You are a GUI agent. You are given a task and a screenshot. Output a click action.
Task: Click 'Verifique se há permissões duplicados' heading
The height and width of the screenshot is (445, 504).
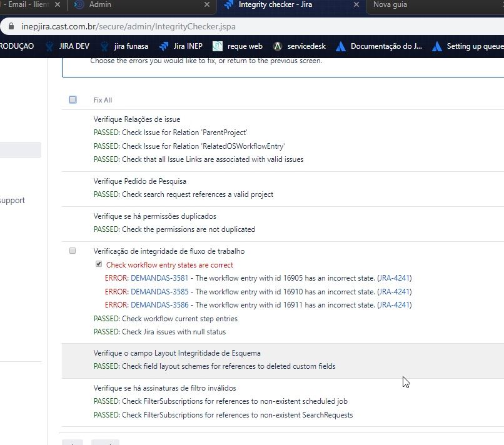pyautogui.click(x=154, y=216)
